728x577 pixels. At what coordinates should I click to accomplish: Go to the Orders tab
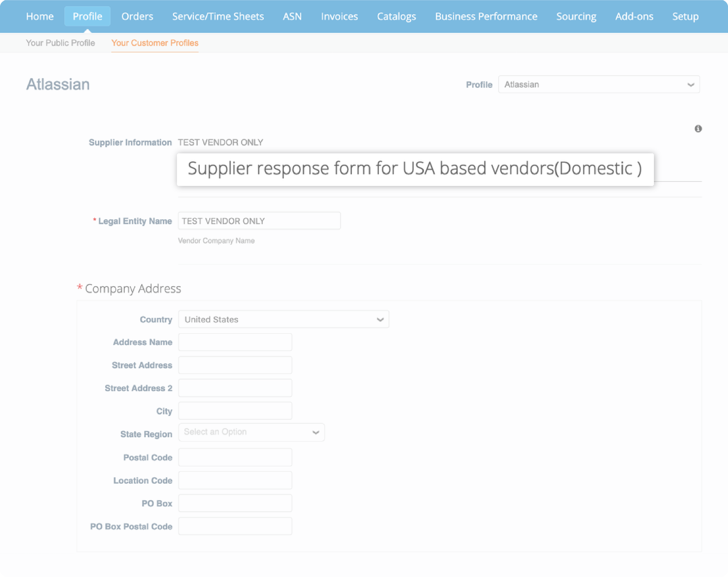coord(137,16)
